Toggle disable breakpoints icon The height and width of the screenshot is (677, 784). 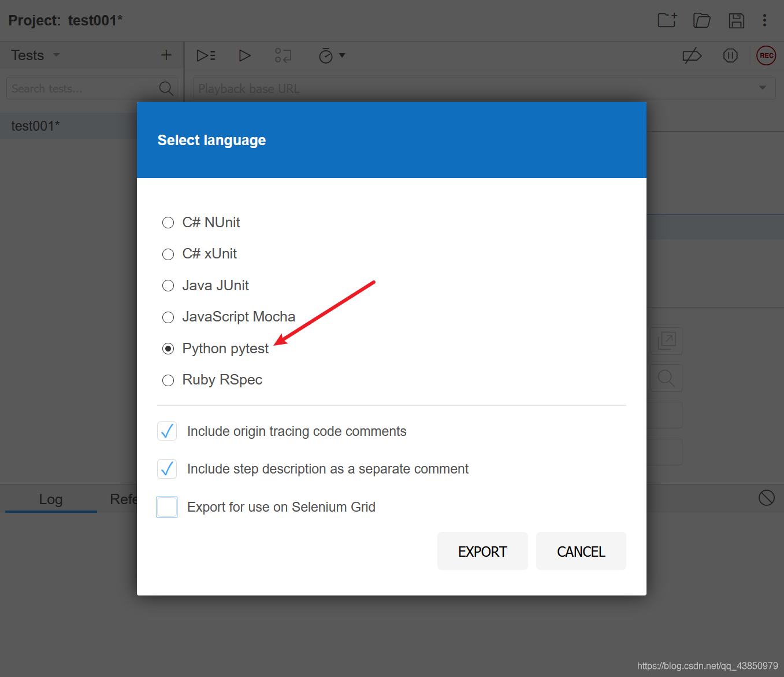coord(692,56)
